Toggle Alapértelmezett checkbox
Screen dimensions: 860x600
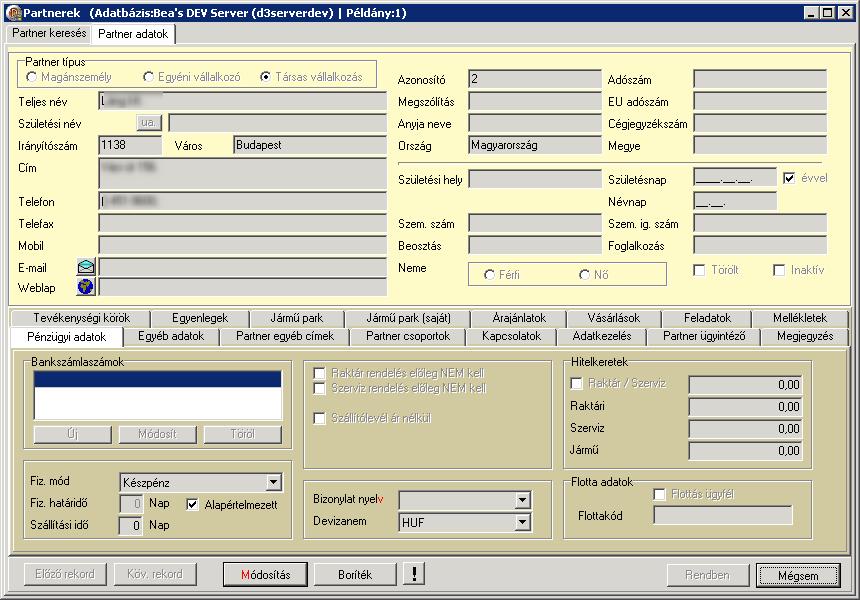click(x=192, y=505)
